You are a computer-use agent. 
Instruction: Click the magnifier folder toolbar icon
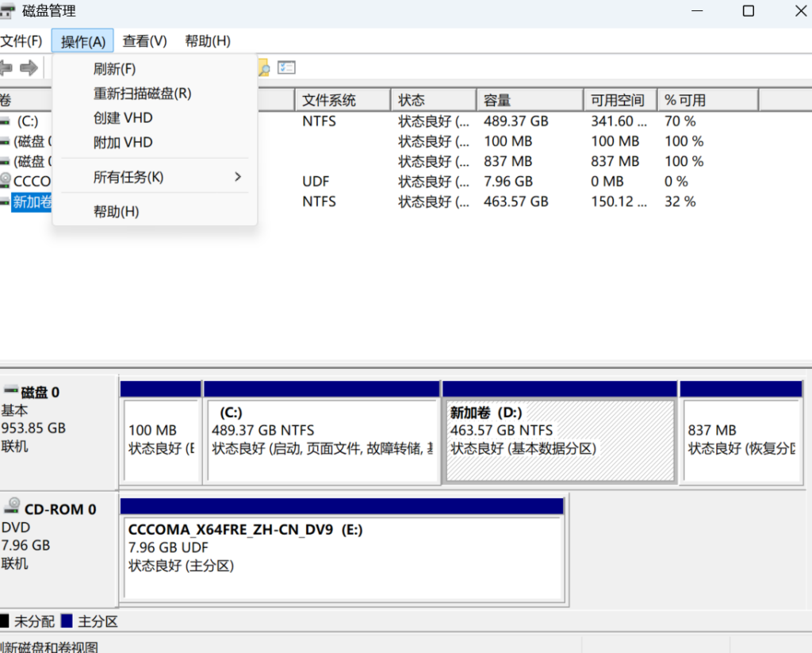point(262,69)
